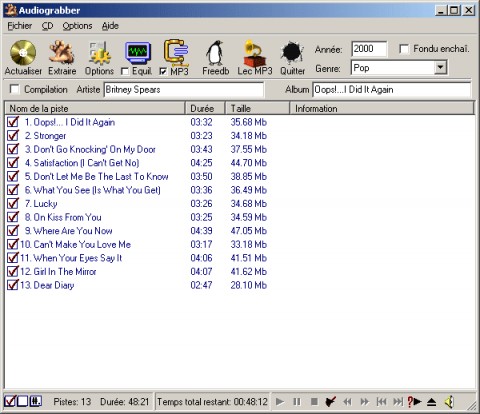Open Lec MP3 gramophone player icon
Image resolution: width=480 pixels, height=414 pixels.
[x=254, y=53]
